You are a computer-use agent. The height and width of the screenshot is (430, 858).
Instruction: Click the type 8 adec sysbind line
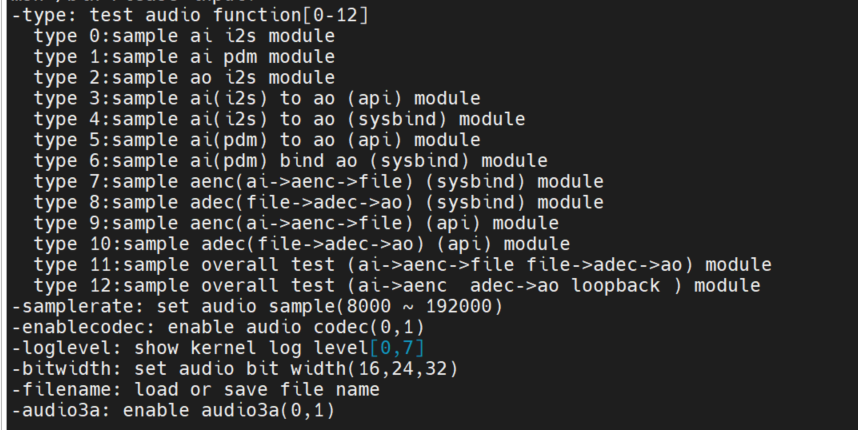pos(318,202)
